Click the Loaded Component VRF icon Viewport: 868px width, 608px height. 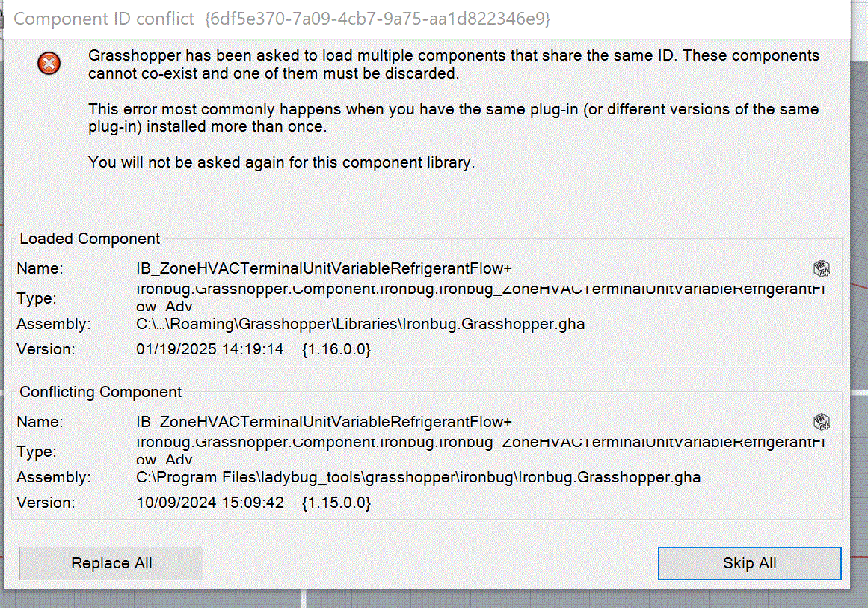(x=822, y=268)
